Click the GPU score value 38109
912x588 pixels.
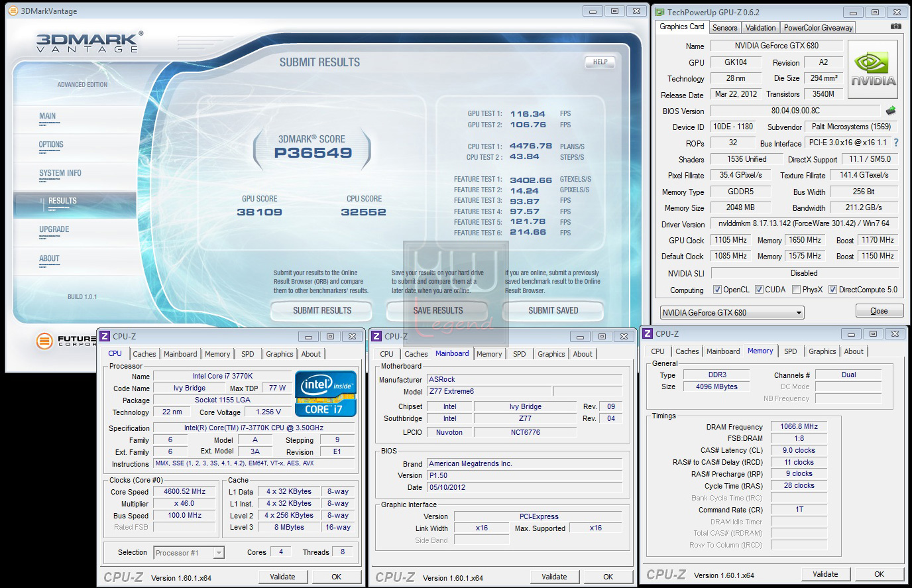260,212
